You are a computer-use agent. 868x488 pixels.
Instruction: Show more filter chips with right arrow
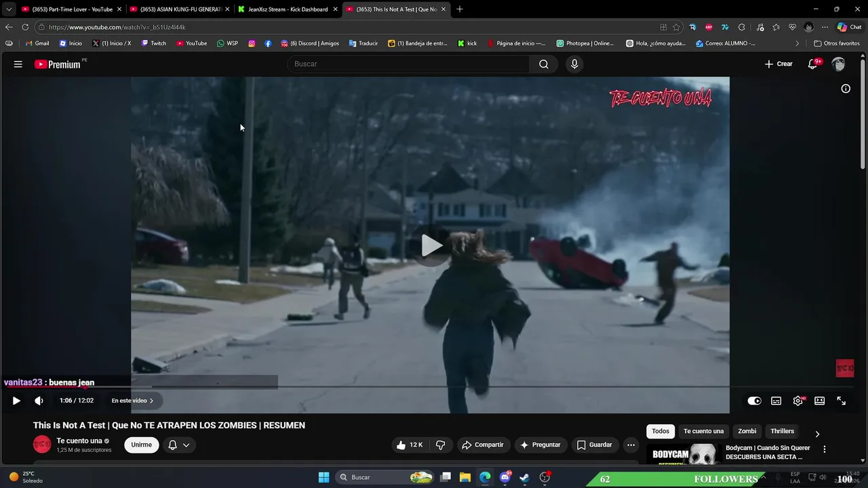click(817, 434)
